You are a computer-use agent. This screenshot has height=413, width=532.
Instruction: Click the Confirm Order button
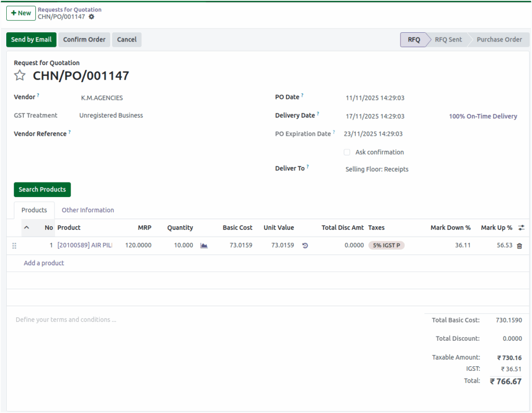(84, 40)
